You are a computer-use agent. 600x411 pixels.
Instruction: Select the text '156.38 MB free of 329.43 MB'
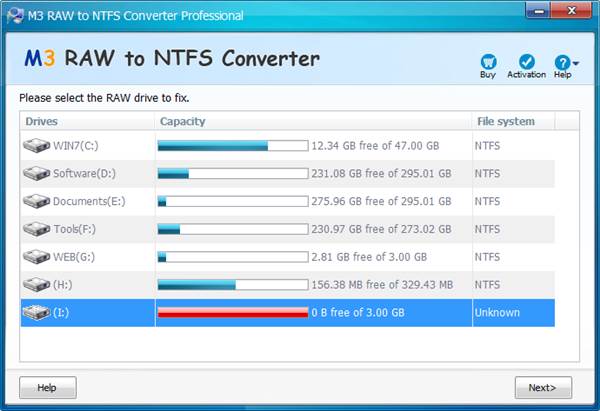(x=382, y=284)
